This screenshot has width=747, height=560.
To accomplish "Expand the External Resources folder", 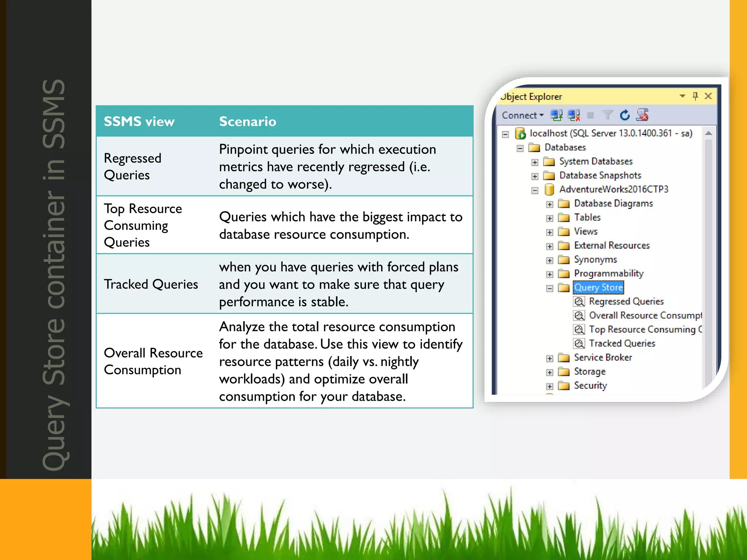I will (550, 246).
